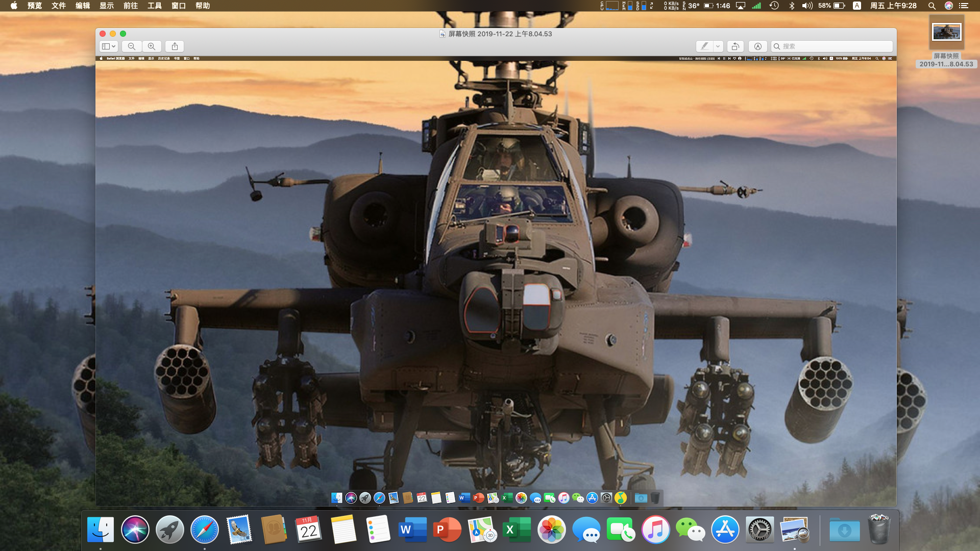980x551 pixels.
Task: Open the 文件 menu
Action: coord(59,6)
